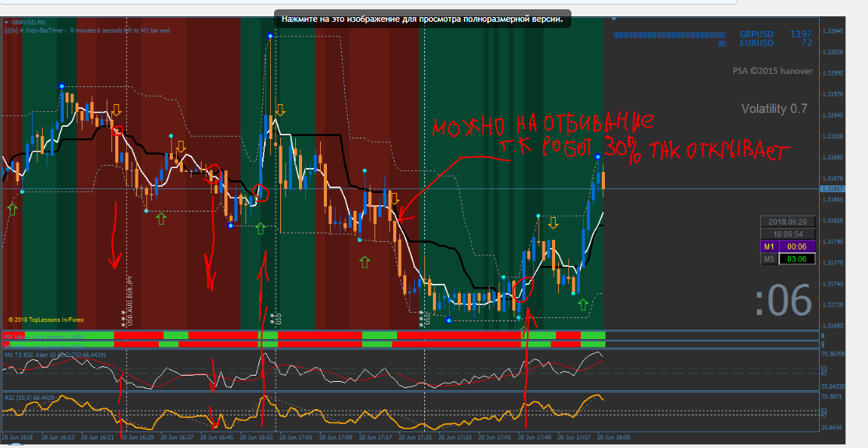The image size is (868, 448).
Task: Click the green up arrow below 17:09 candles
Action: 364,261
